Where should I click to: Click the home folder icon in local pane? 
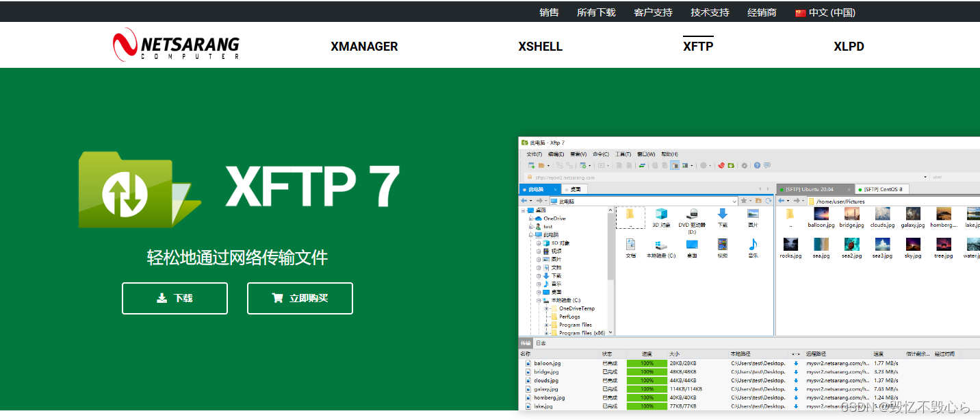[758, 201]
